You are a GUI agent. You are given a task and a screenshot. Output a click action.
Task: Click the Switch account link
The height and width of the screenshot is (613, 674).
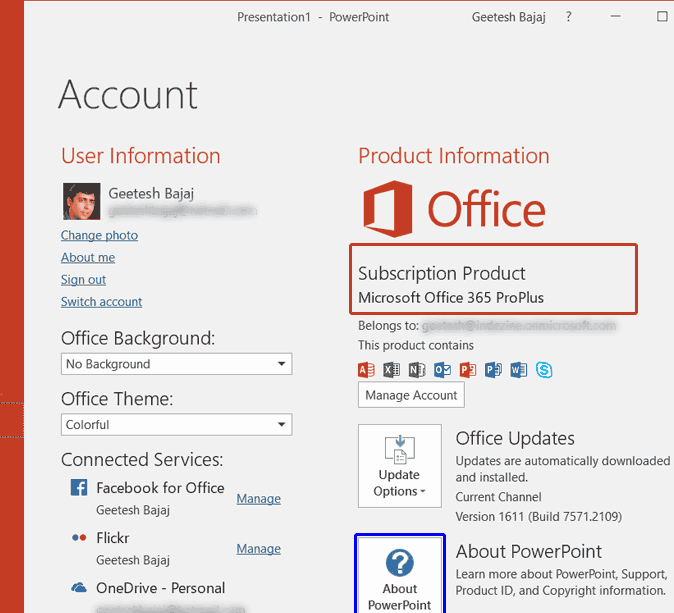click(101, 301)
